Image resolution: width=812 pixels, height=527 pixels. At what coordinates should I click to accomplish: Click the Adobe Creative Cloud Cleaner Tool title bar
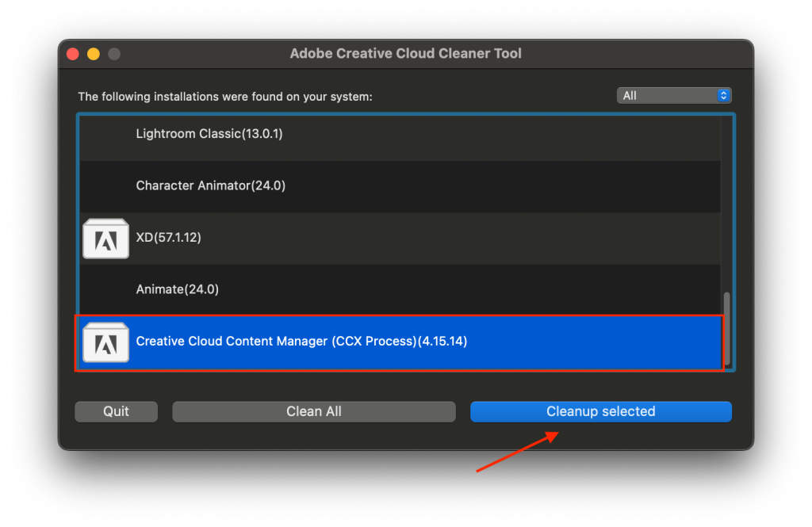(406, 53)
